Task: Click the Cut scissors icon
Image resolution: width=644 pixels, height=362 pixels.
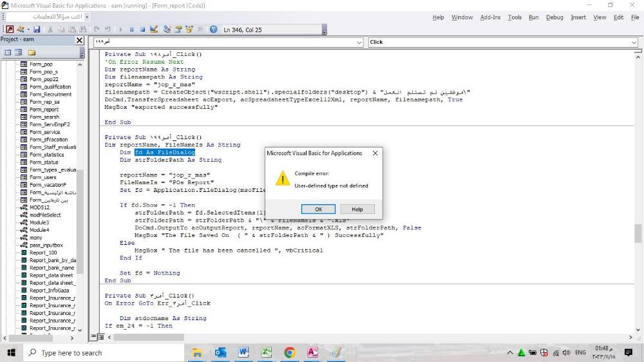Action: (50, 30)
